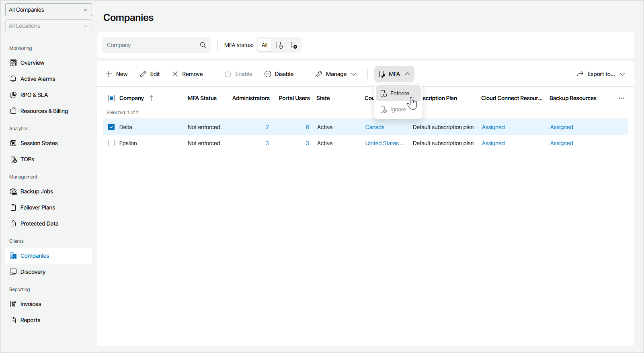Click the Delta company name
The width and height of the screenshot is (644, 353).
(126, 127)
